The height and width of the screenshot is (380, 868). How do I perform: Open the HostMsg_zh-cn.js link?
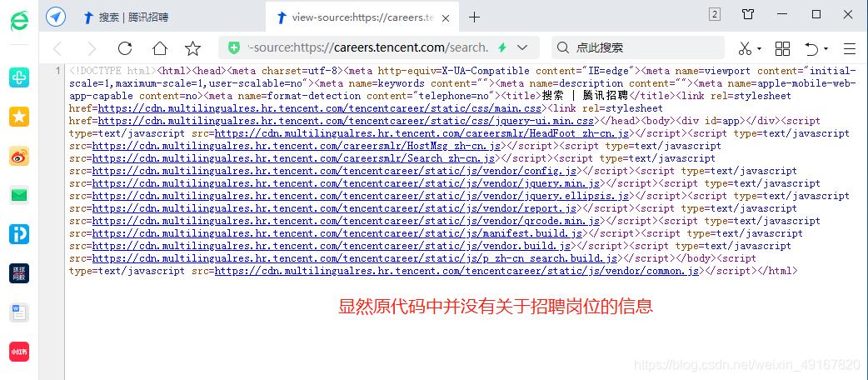point(297,146)
